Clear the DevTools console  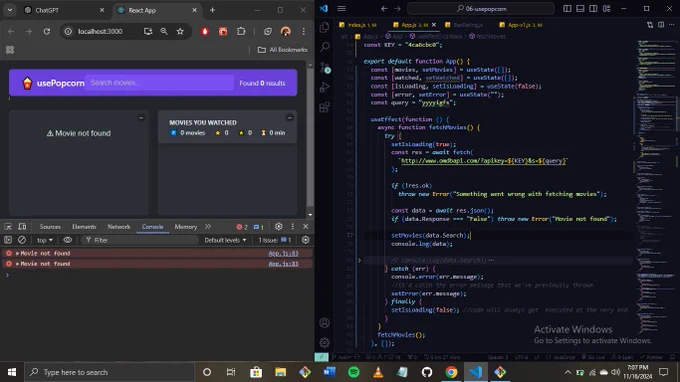22,240
